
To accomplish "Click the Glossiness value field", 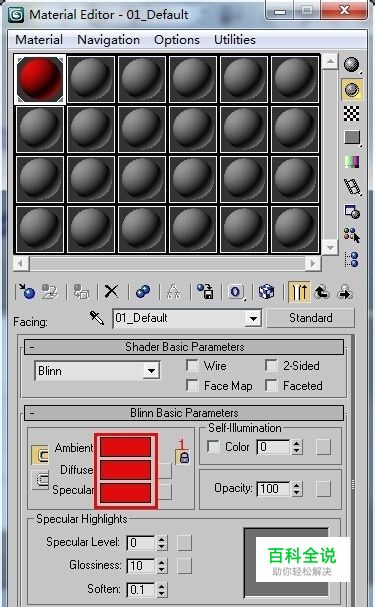I will (x=141, y=566).
